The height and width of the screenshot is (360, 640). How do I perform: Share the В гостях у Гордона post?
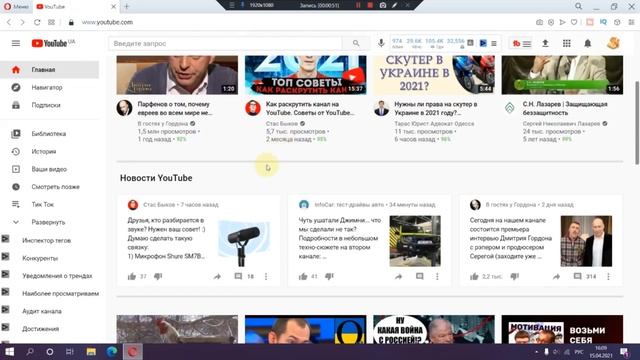point(556,276)
